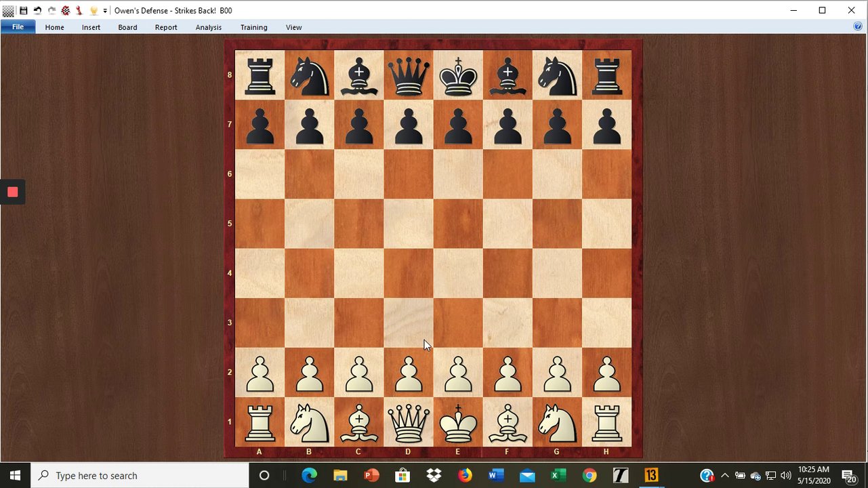868x488 pixels.
Task: Select the white rook on a1
Action: point(260,422)
